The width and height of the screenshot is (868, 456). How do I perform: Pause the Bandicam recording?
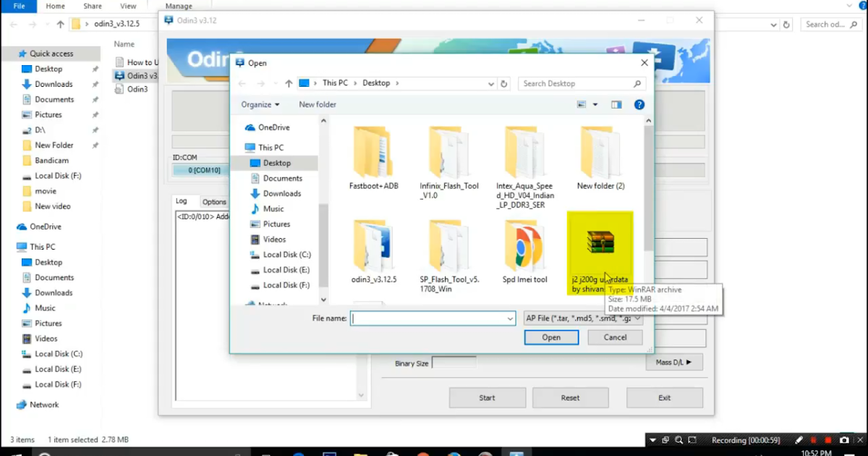pyautogui.click(x=814, y=440)
